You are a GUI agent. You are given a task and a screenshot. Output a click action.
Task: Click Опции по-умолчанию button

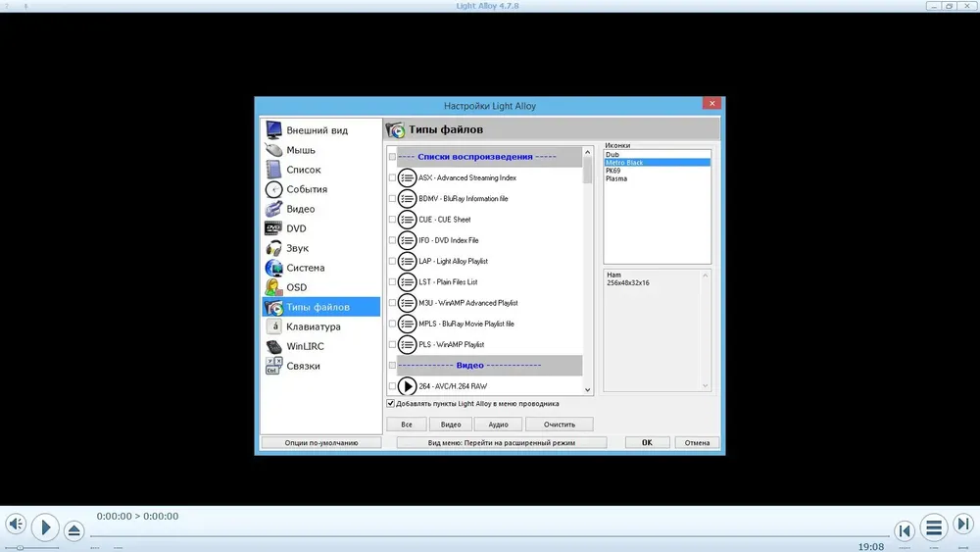321,442
